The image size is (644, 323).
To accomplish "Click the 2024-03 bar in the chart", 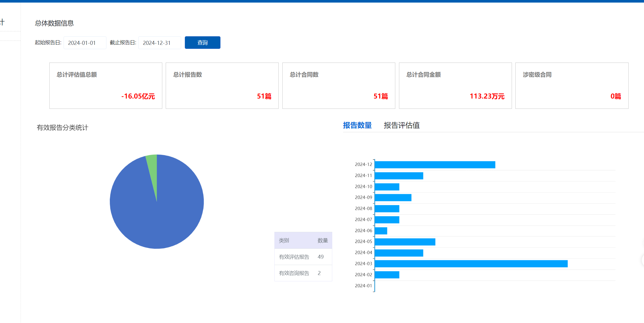I will pos(471,264).
